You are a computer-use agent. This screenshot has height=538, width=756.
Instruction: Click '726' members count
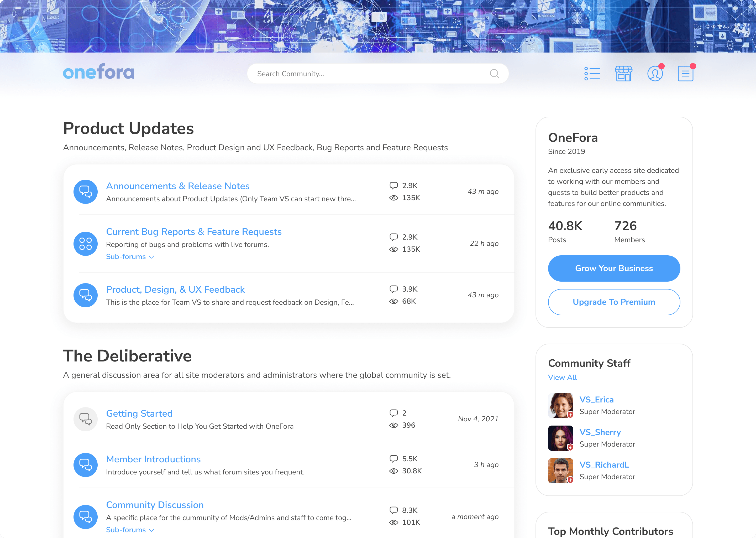tap(625, 226)
